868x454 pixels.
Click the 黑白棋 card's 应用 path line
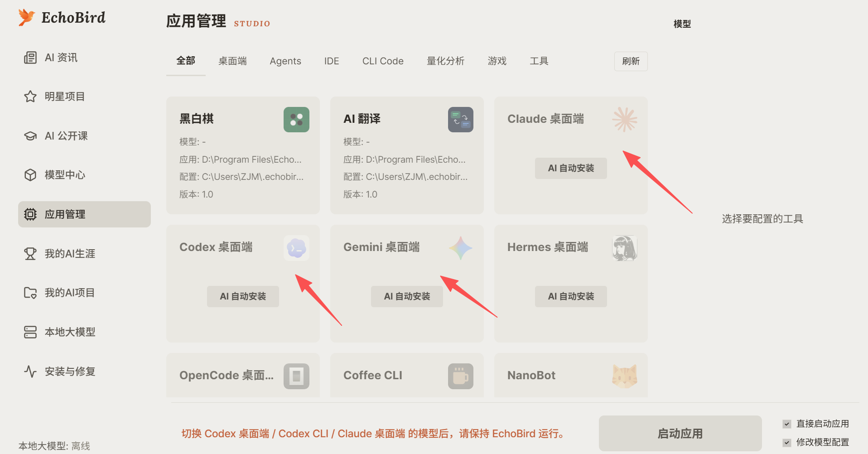[x=241, y=159]
